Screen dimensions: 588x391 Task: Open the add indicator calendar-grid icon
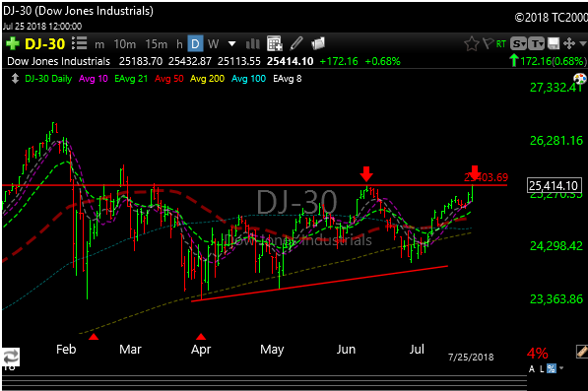[x=275, y=43]
